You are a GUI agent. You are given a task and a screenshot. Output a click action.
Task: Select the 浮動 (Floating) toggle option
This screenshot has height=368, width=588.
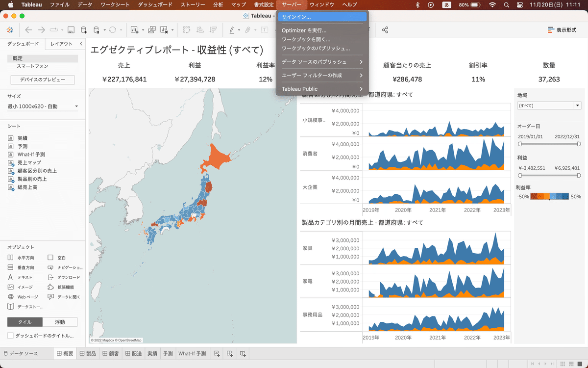[x=60, y=322]
